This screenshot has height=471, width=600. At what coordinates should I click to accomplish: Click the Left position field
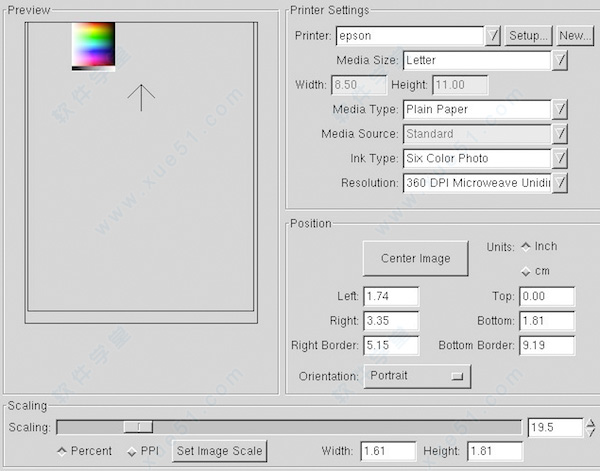pyautogui.click(x=391, y=297)
